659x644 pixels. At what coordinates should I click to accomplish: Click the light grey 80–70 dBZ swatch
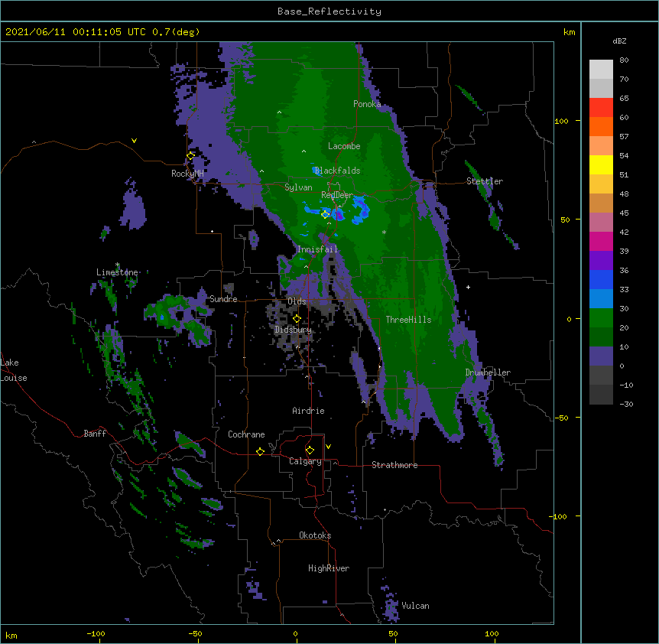[x=601, y=70]
